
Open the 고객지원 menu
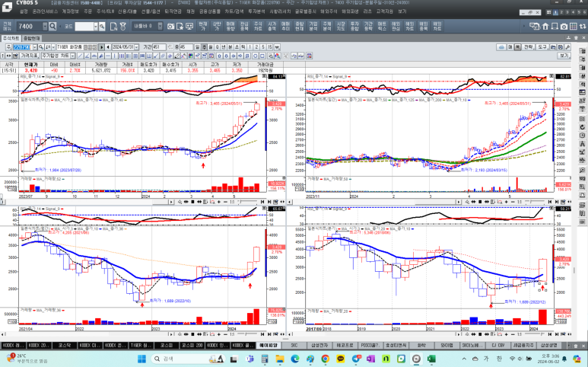coord(384,11)
